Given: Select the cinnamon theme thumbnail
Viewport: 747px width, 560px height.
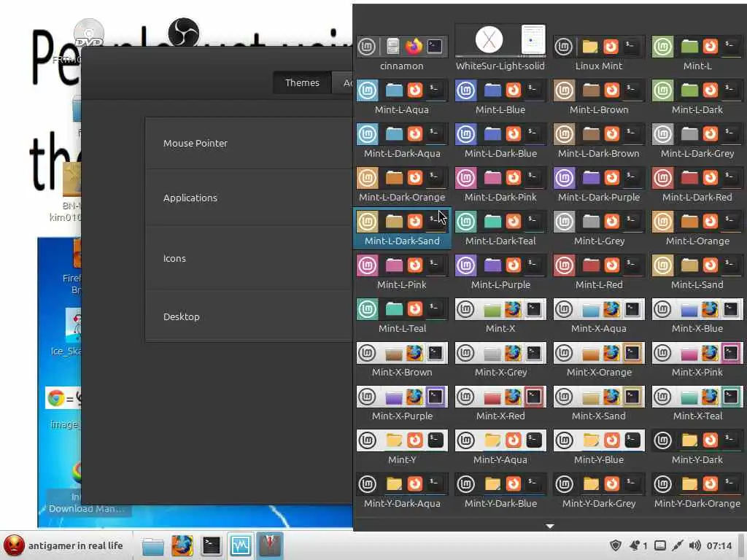Looking at the screenshot, I should 402,47.
